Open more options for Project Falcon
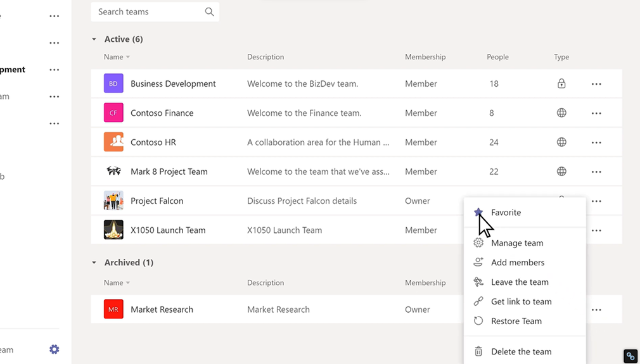 coord(596,201)
